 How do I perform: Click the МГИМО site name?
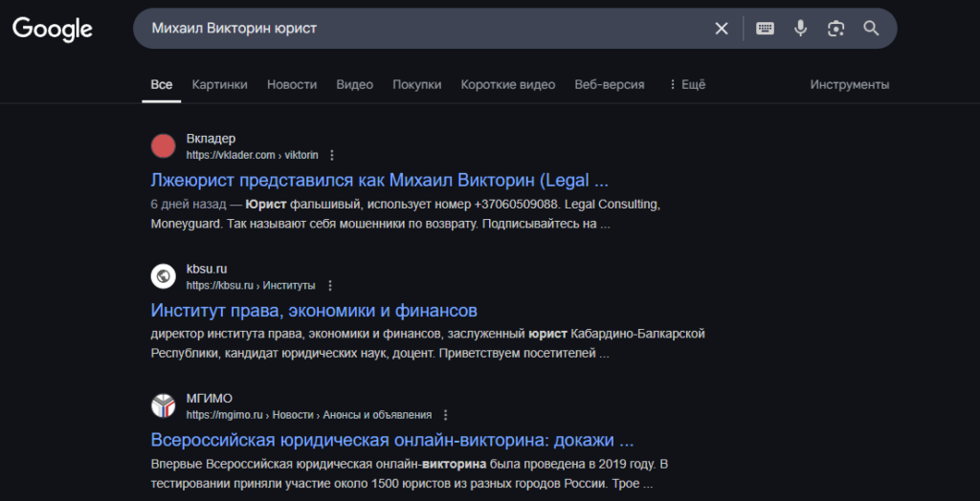pyautogui.click(x=210, y=399)
